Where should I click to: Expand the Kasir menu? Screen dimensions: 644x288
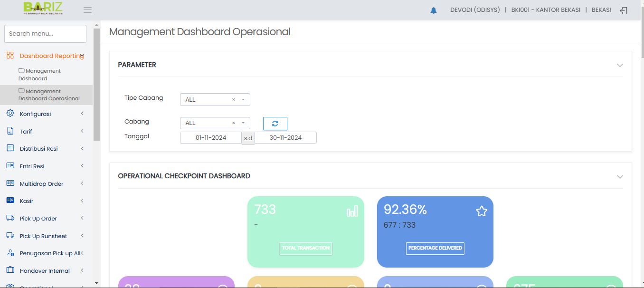click(45, 201)
